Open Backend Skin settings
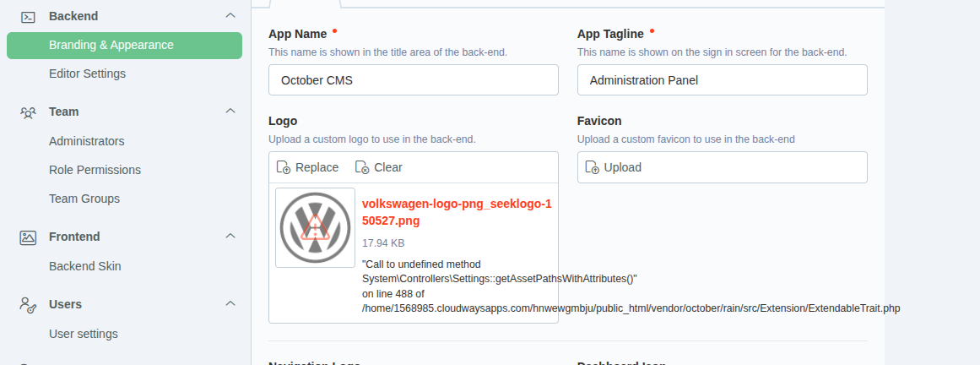 pyautogui.click(x=84, y=266)
